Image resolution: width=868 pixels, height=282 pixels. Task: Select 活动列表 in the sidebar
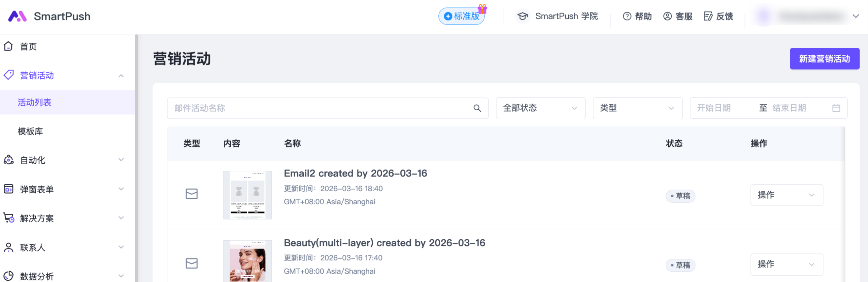34,102
